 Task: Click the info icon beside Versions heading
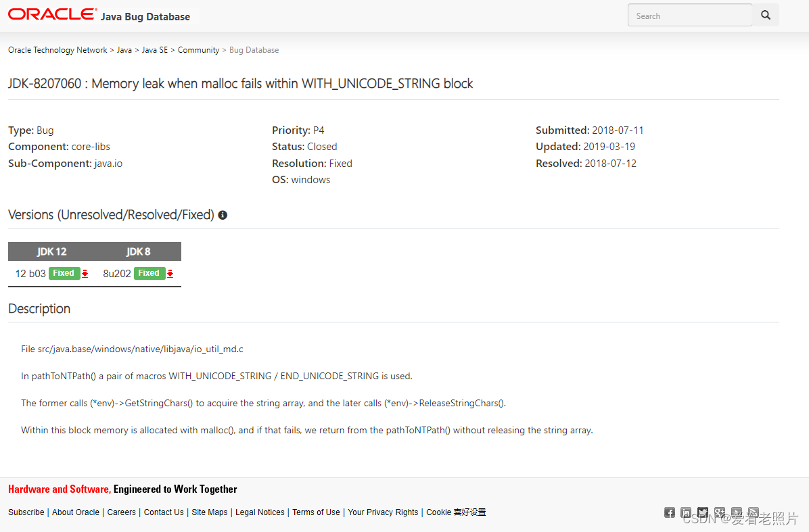pos(223,215)
